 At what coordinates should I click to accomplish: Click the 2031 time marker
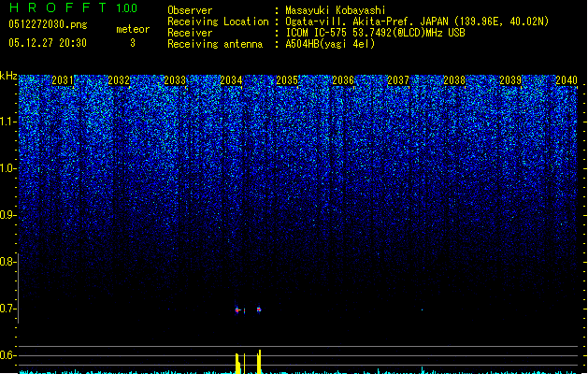63,80
